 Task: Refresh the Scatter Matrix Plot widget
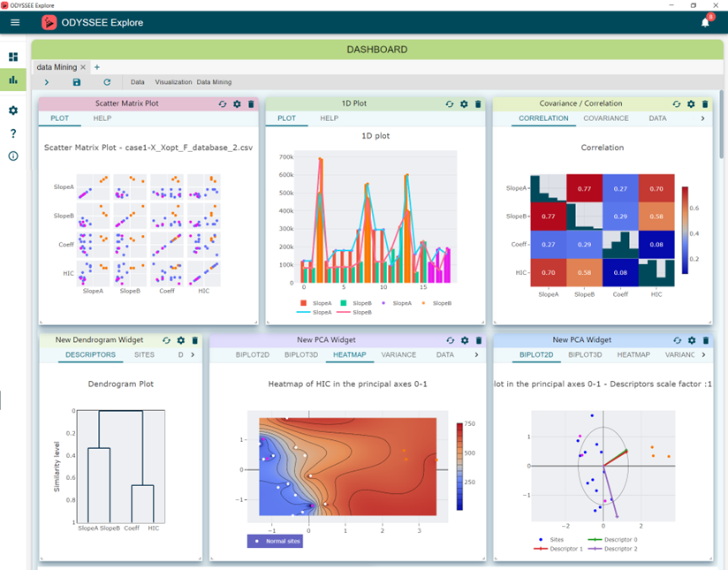[222, 103]
